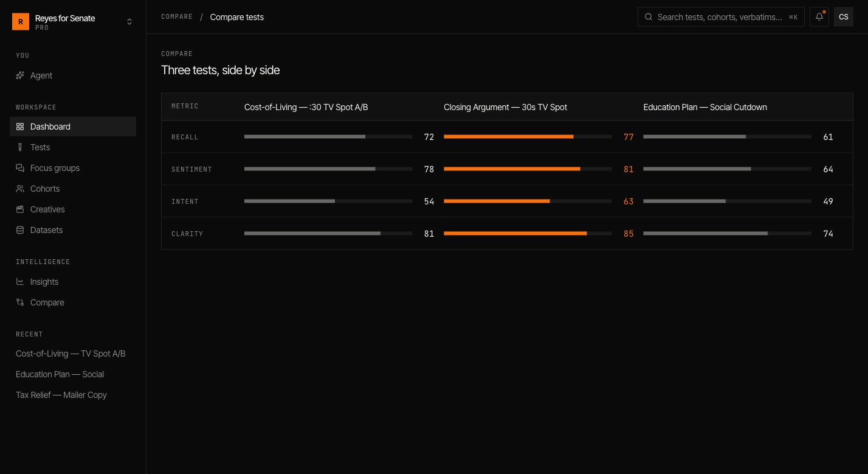Focus the search tests, cohorts, verbatims field
The height and width of the screenshot is (474, 868).
pyautogui.click(x=721, y=17)
